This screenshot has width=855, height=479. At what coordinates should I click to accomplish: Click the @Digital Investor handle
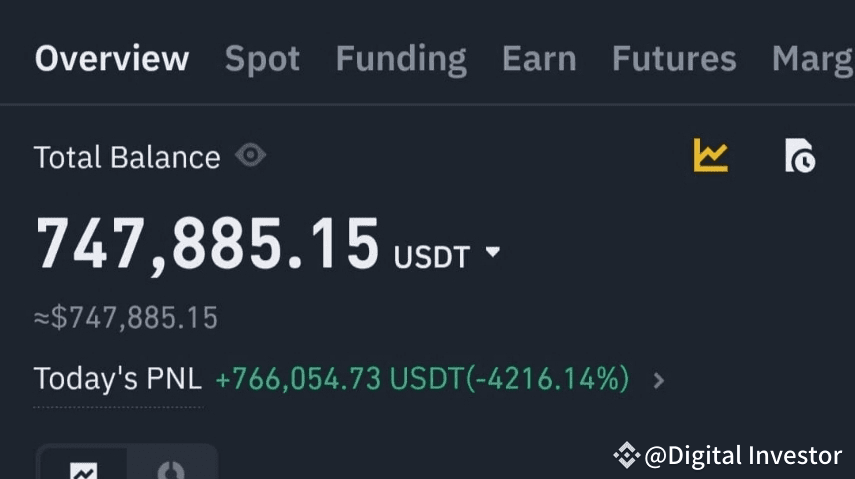[743, 456]
